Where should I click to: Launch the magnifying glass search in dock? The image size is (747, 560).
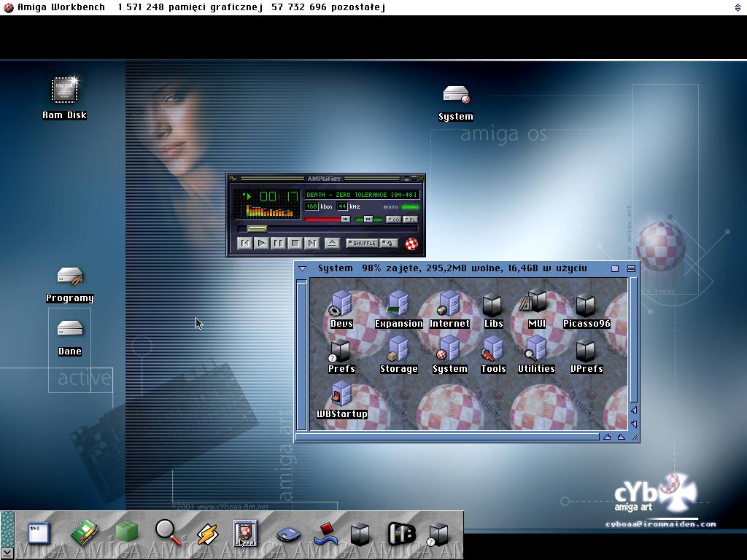169,533
